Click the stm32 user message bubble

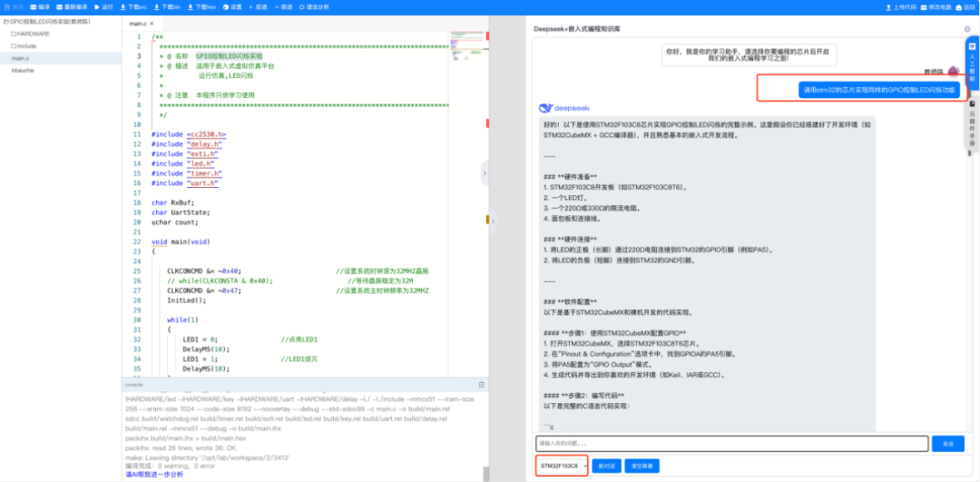[878, 89]
